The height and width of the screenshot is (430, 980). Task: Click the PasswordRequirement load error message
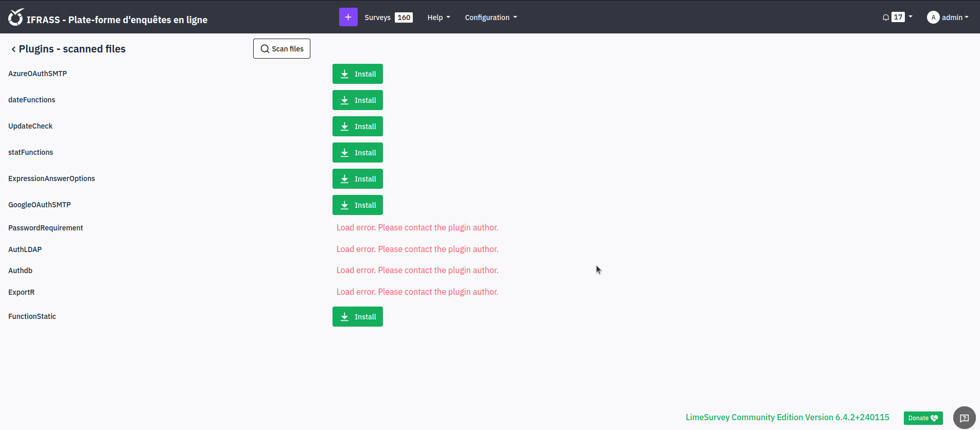click(x=417, y=227)
